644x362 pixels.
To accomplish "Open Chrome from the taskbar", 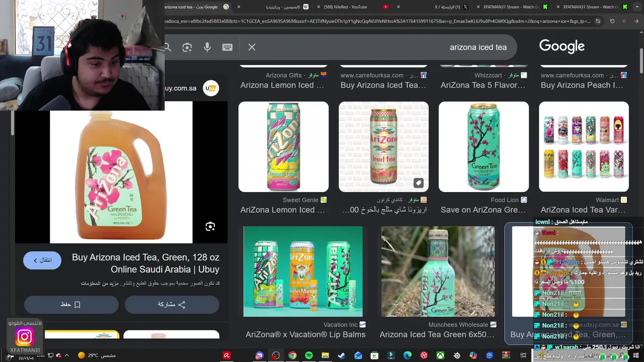I will click(x=292, y=355).
